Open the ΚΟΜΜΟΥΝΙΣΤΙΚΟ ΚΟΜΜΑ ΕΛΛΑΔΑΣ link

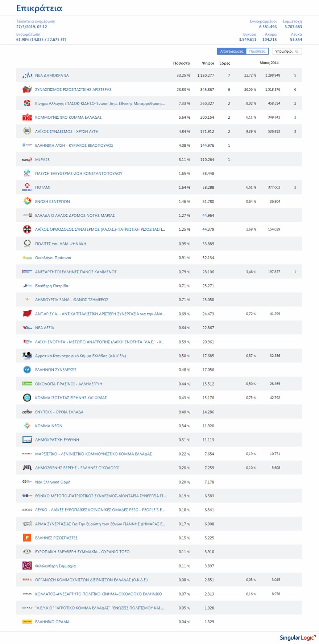click(68, 118)
